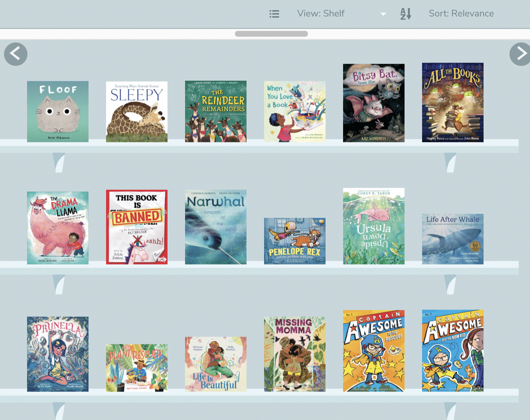530x420 pixels.
Task: Open Narwhal Unicorn of the Arctic
Action: tap(216, 227)
